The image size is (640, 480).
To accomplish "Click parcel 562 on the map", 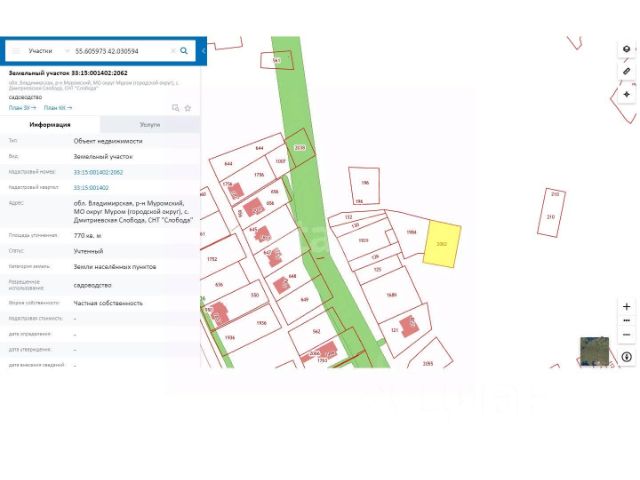I will (x=316, y=331).
